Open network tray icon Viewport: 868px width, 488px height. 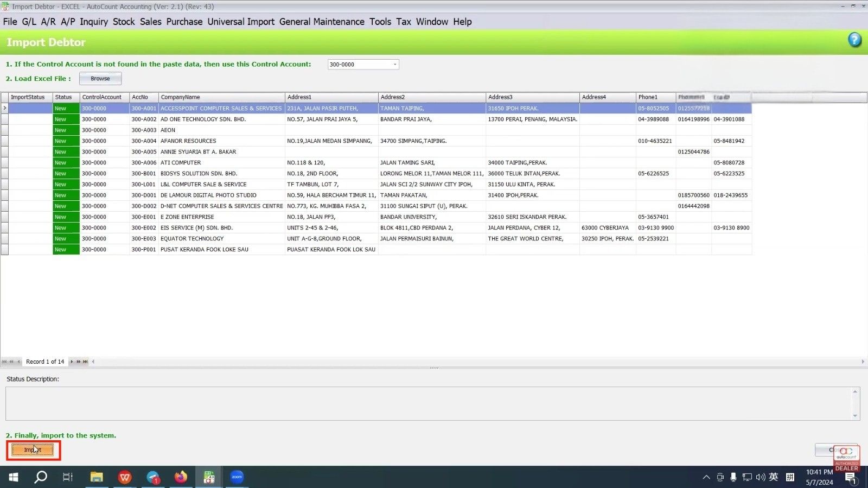click(x=747, y=477)
